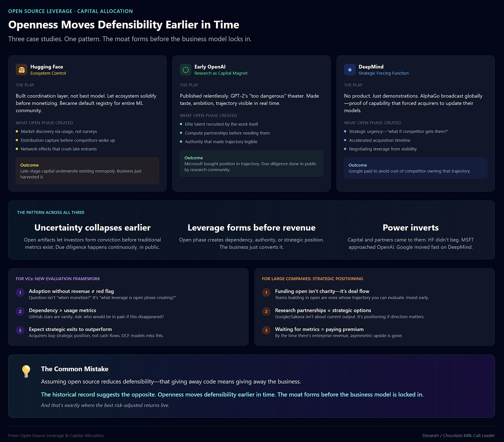
Task: Click the item Adoption without revenue ≠ red flag
Action: 71,291
